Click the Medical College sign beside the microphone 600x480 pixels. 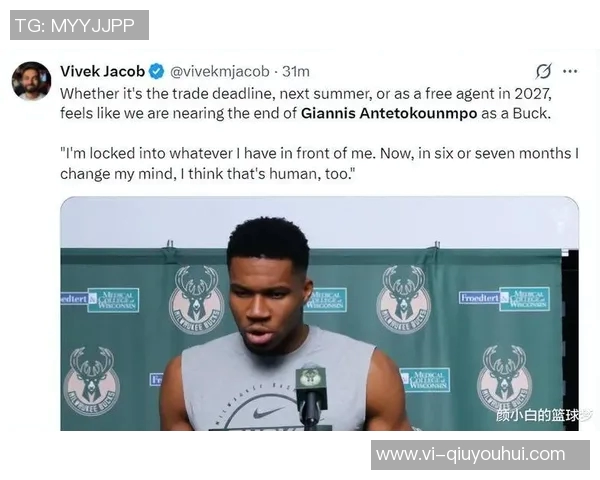[x=425, y=380]
